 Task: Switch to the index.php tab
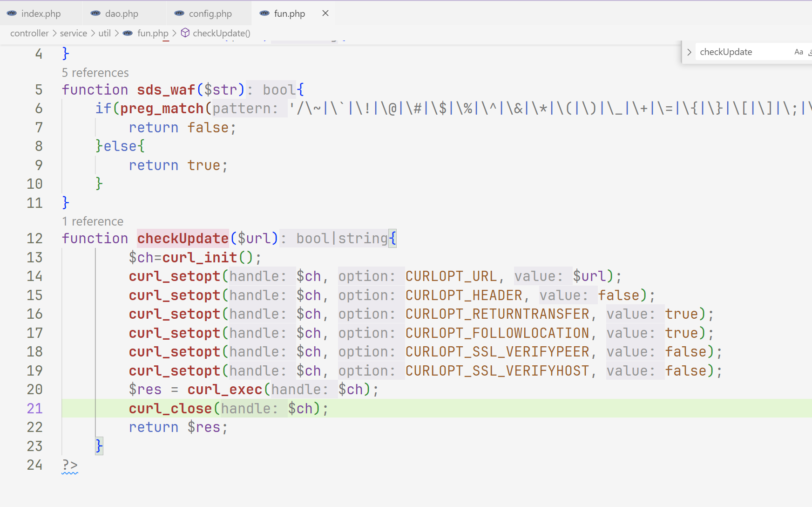coord(41,14)
